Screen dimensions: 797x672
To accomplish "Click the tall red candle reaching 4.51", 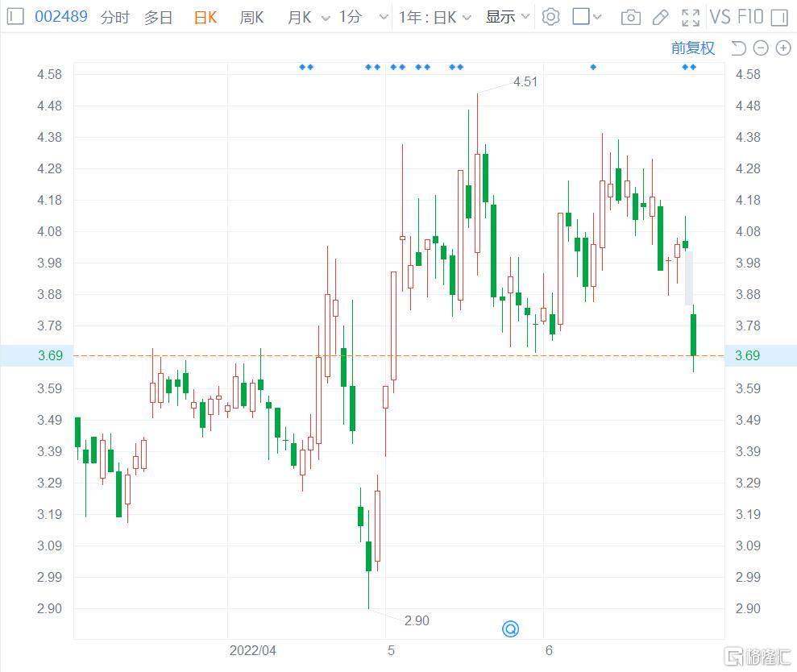I will [x=477, y=203].
